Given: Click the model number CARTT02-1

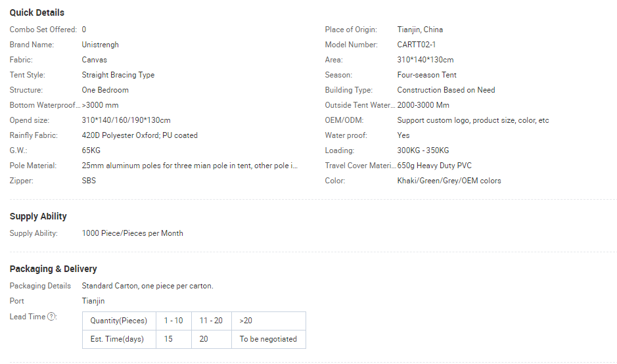Looking at the screenshot, I should (416, 45).
